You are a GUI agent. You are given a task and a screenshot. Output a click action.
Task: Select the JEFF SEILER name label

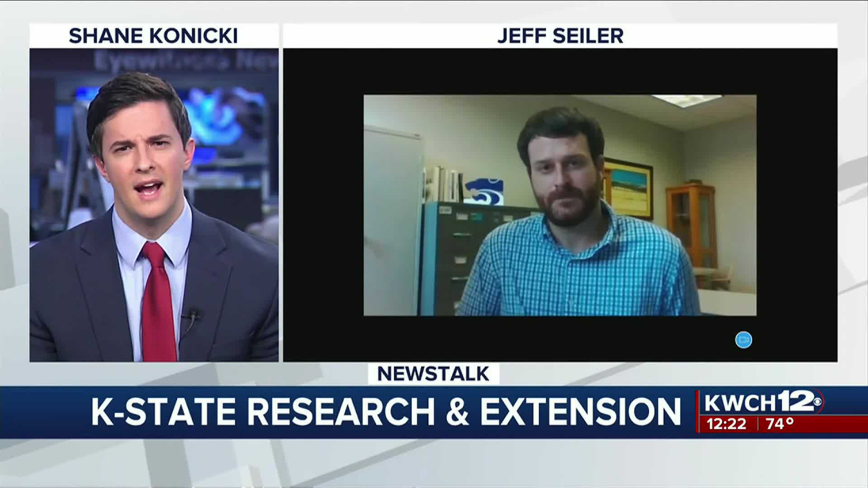pos(560,36)
